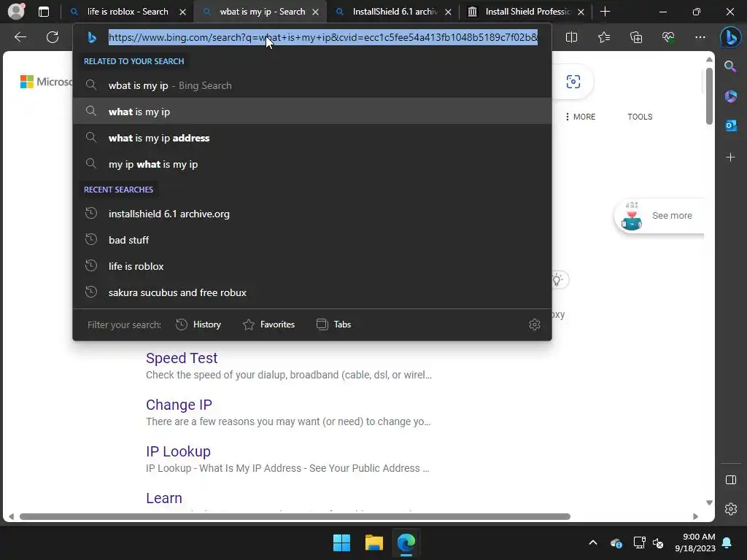This screenshot has height=560, width=747.
Task: Select 'my ip what is my ip' suggestion
Action: [312, 164]
